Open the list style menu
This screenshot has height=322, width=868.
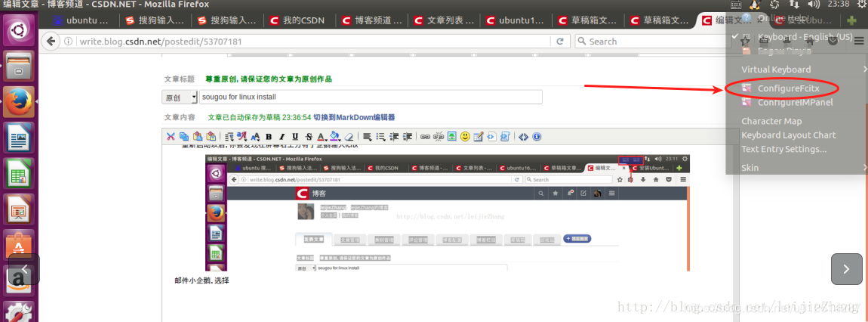coord(381,136)
